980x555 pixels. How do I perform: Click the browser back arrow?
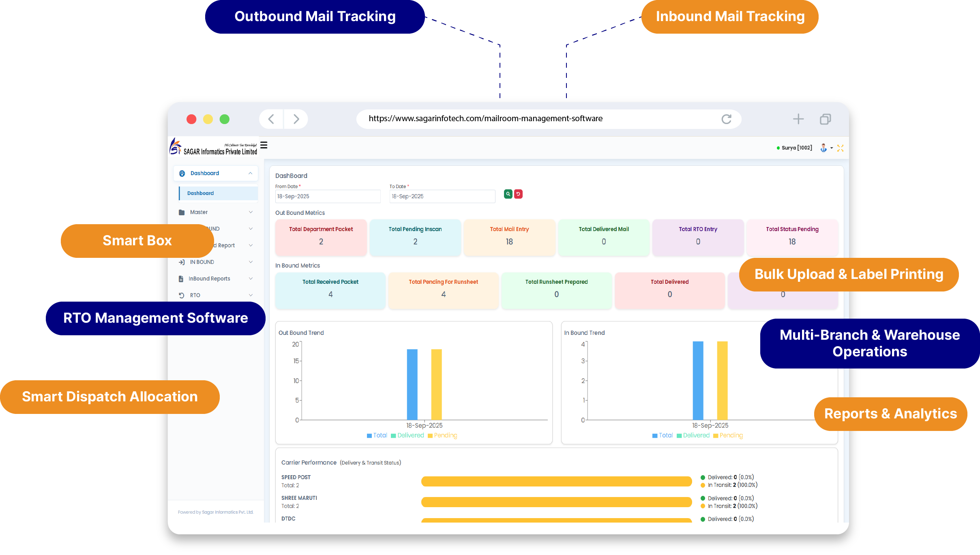coord(271,119)
